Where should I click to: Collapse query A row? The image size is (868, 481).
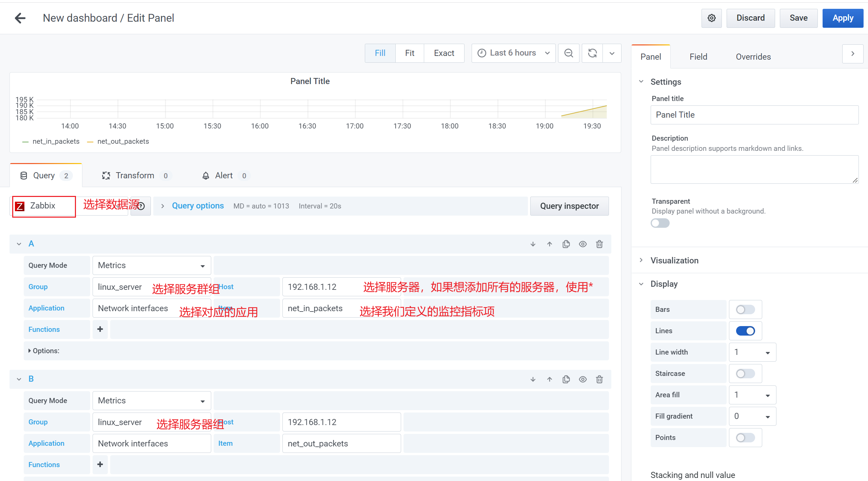coord(19,244)
